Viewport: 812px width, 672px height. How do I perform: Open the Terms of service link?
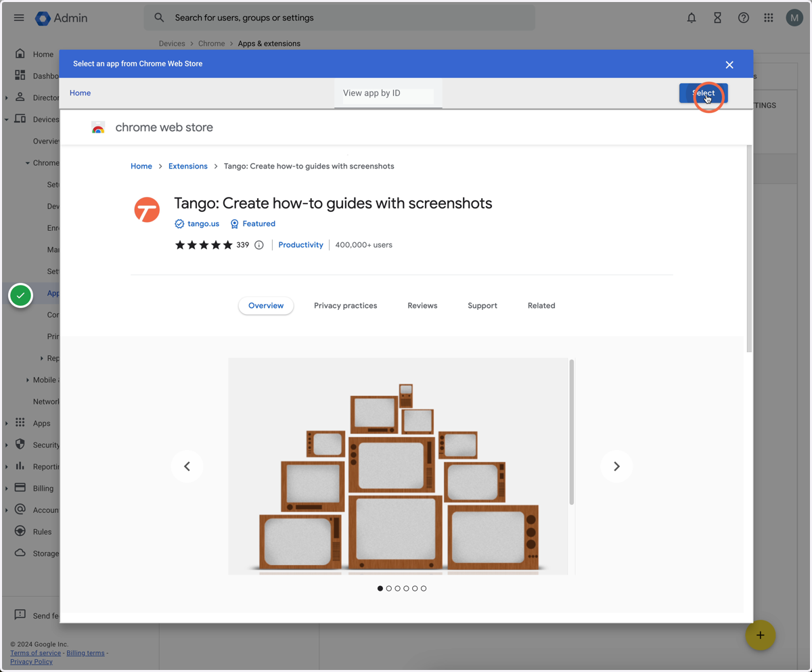tap(35, 653)
